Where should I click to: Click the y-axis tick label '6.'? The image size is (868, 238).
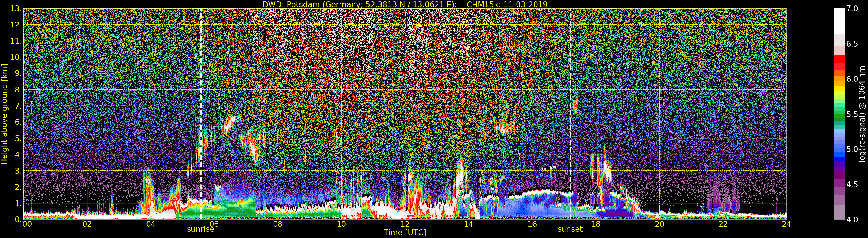tap(18, 122)
